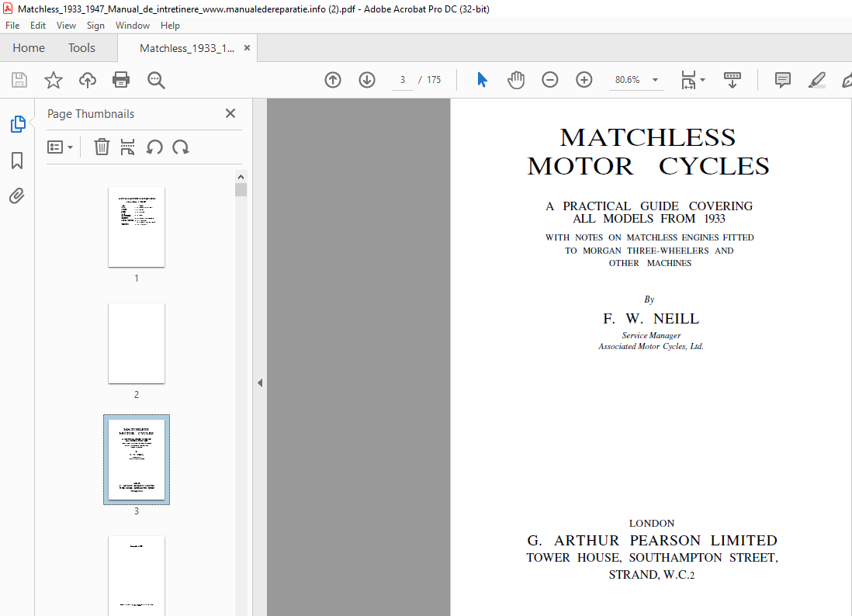Open the Bookmarks panel icon
The image size is (852, 616).
pos(17,161)
